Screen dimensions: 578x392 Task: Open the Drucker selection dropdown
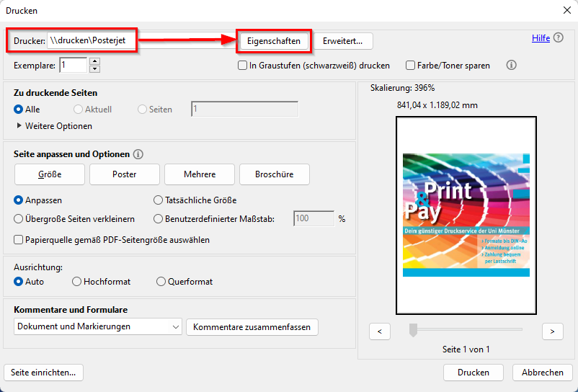point(92,41)
